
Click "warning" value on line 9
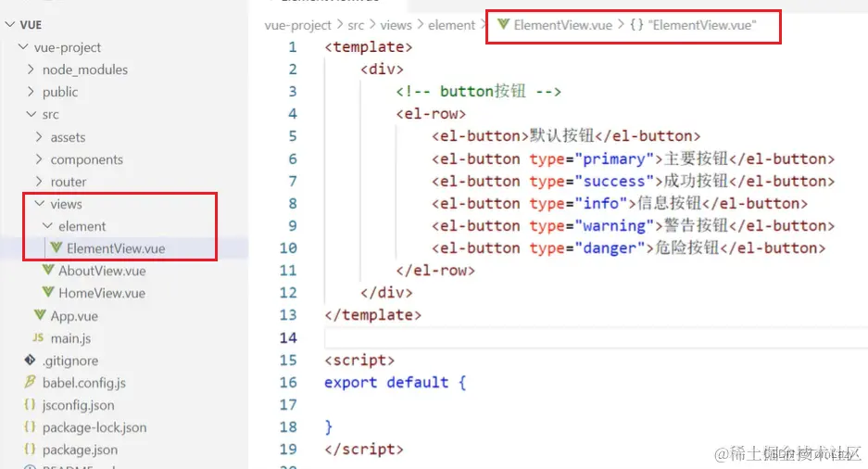[x=614, y=226]
